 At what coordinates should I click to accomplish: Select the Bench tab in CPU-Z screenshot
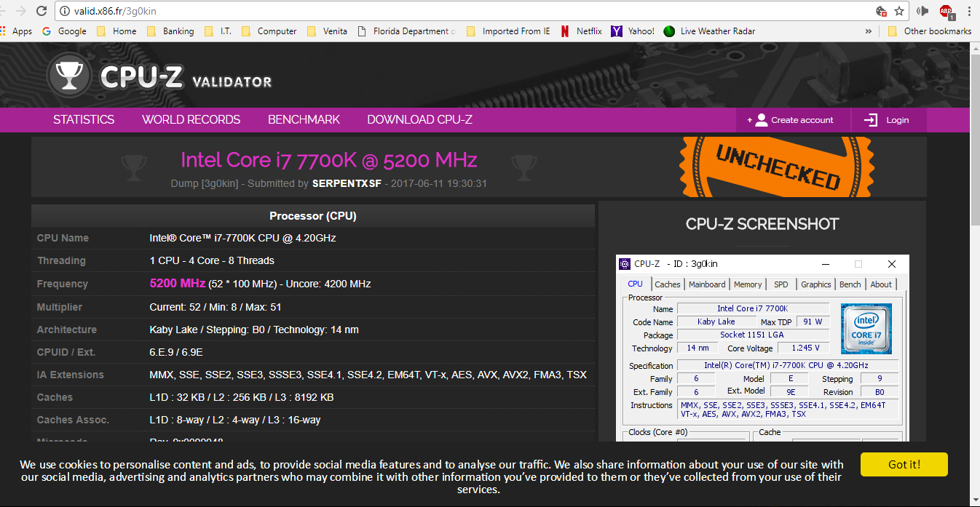pyautogui.click(x=850, y=284)
